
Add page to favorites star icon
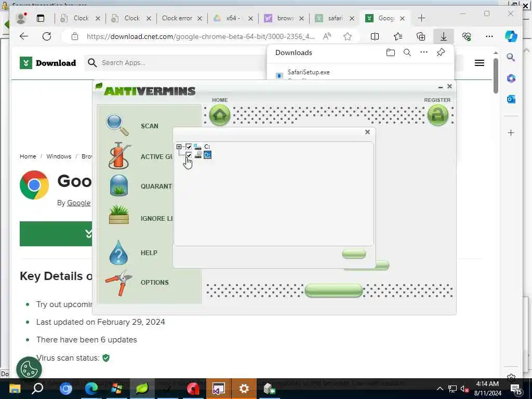[x=348, y=36]
